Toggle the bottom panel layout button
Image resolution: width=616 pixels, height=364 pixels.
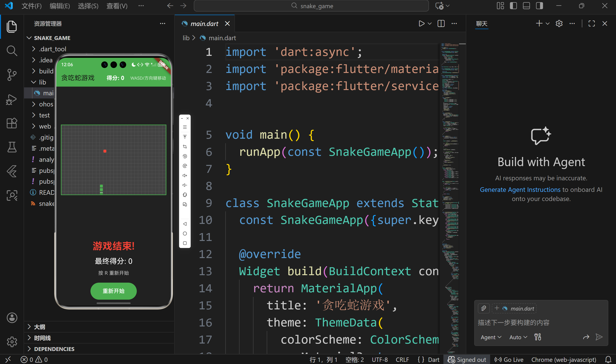tap(526, 6)
